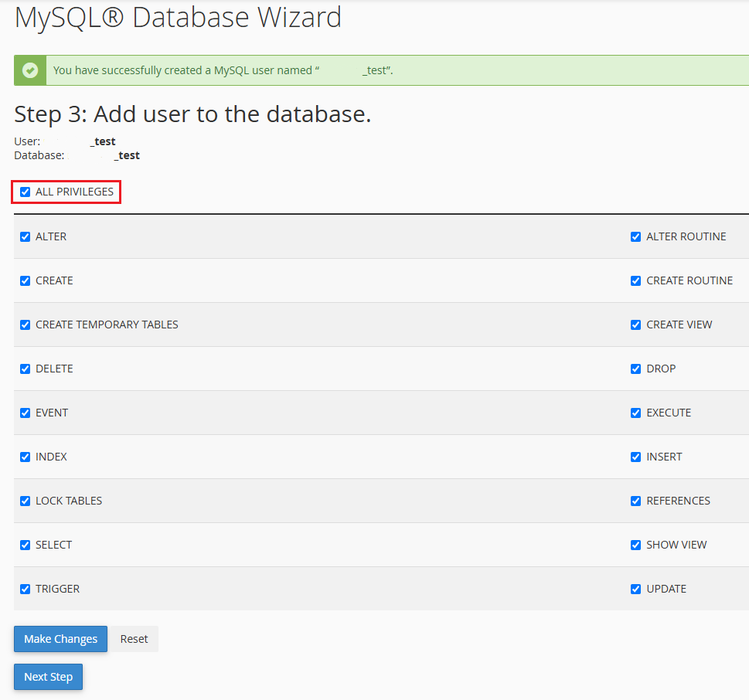Uncheck the ALL PRIVILEGES checkbox
The width and height of the screenshot is (749, 700).
click(x=26, y=192)
